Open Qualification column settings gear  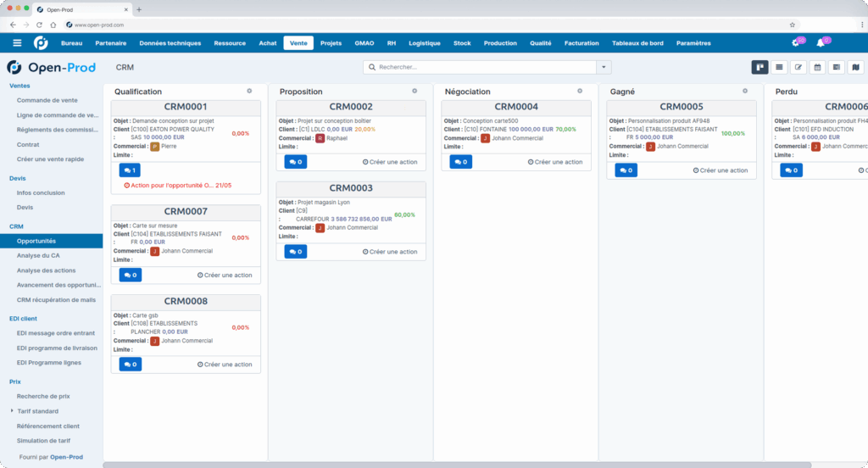(x=249, y=91)
